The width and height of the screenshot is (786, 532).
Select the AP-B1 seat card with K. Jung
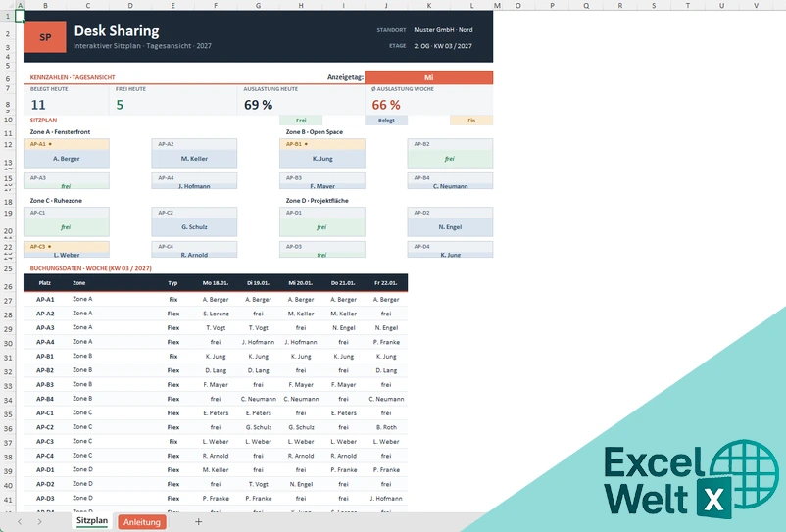[322, 153]
